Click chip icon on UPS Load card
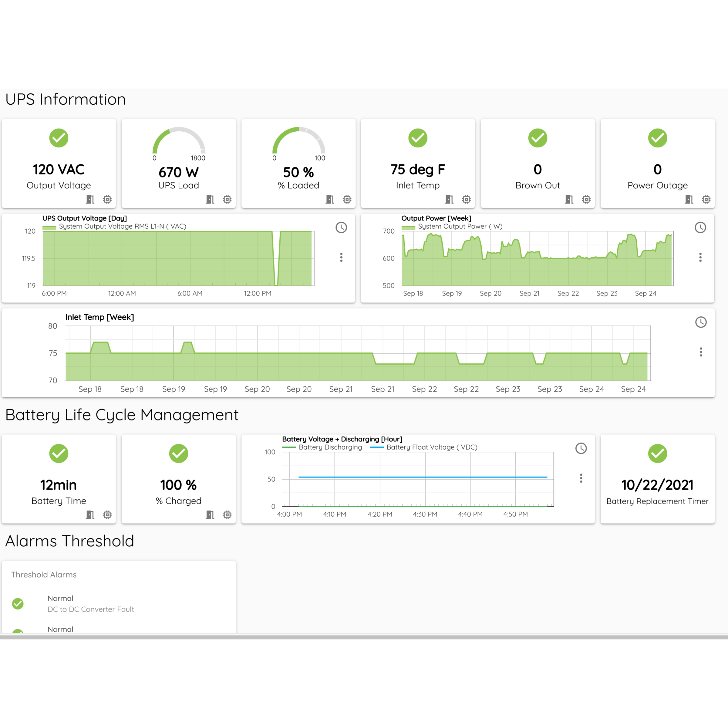The width and height of the screenshot is (728, 728). click(227, 199)
